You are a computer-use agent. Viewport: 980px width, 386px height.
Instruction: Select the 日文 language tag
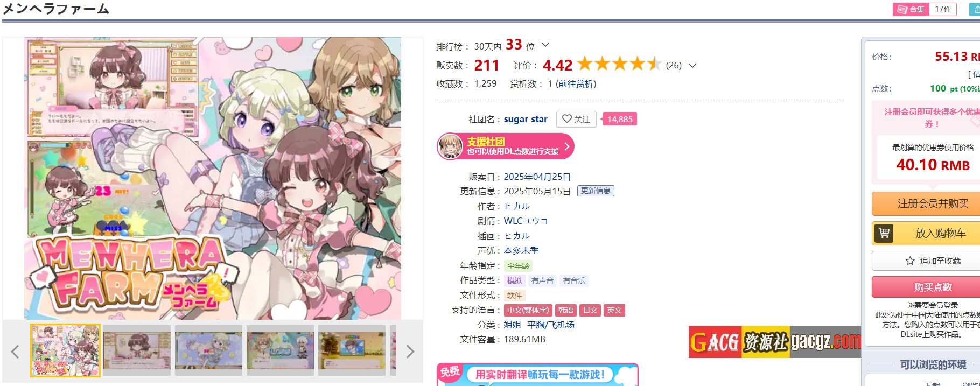(x=590, y=310)
